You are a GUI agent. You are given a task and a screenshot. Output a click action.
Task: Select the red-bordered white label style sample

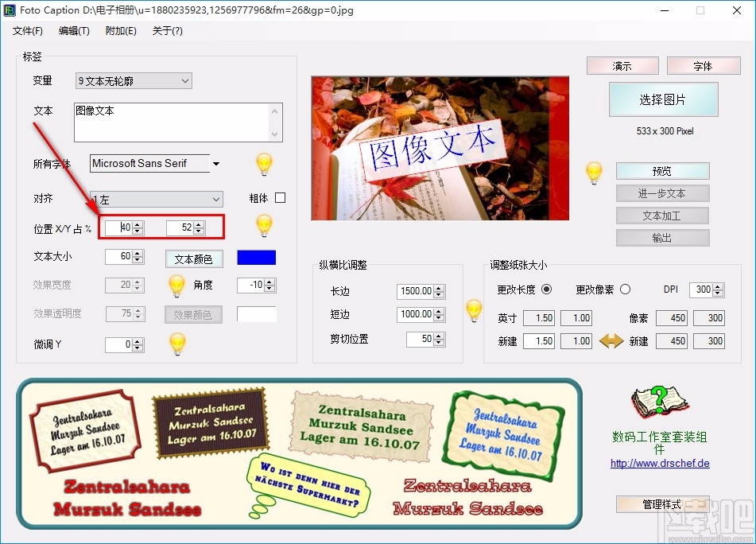[x=85, y=431]
